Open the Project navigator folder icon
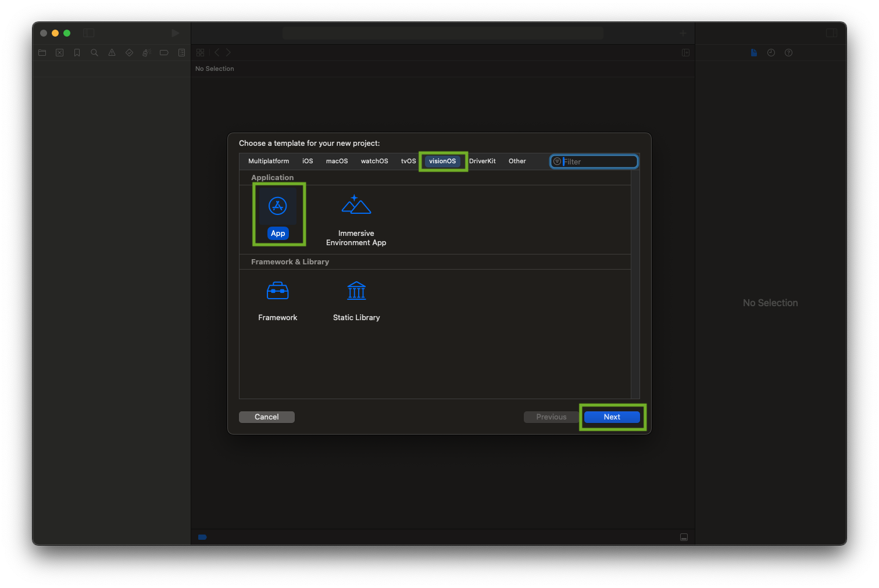The width and height of the screenshot is (879, 588). click(x=42, y=53)
